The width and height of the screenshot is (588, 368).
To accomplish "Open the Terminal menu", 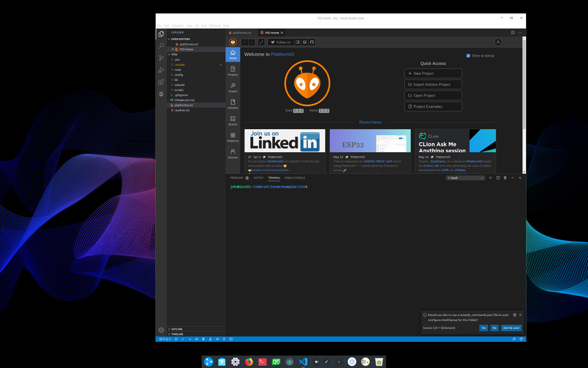I will tap(215, 25).
